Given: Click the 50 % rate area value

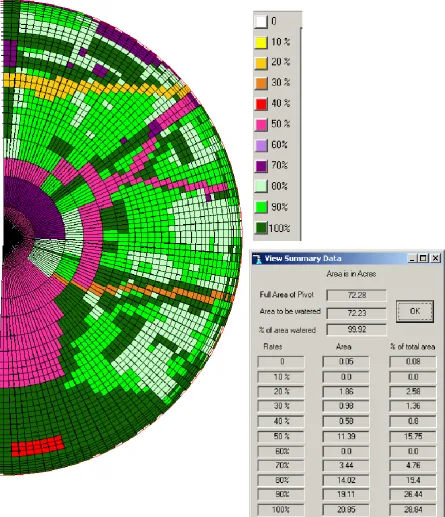Looking at the screenshot, I should (346, 436).
